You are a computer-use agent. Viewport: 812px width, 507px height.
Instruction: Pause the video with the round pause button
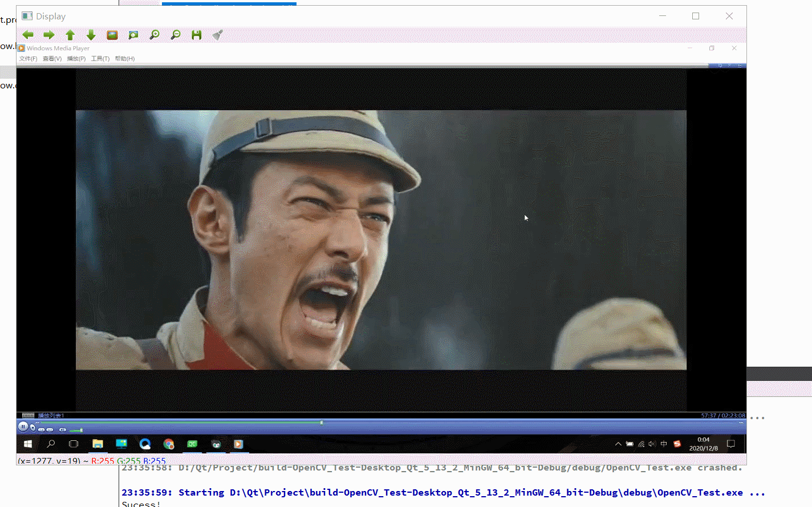tap(23, 427)
